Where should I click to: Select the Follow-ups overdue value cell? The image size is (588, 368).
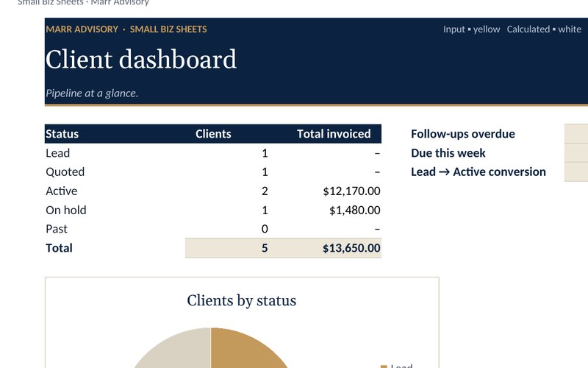pos(576,134)
